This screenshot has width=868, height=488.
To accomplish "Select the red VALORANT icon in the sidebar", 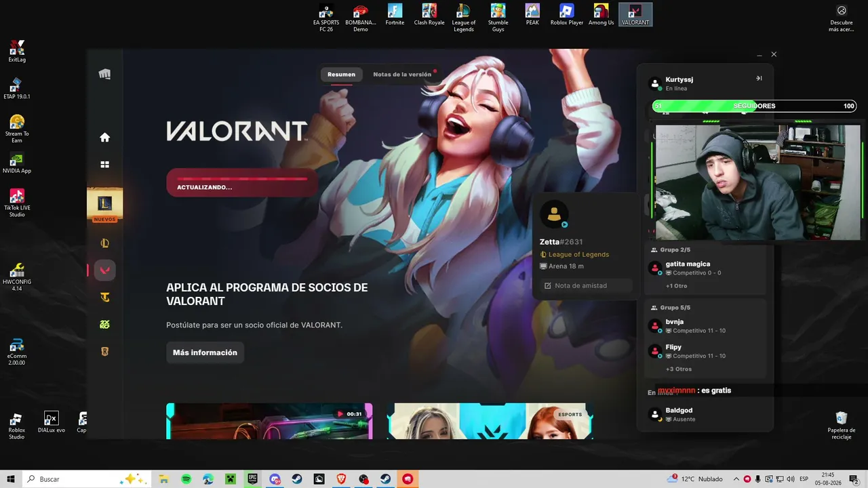I will point(104,270).
